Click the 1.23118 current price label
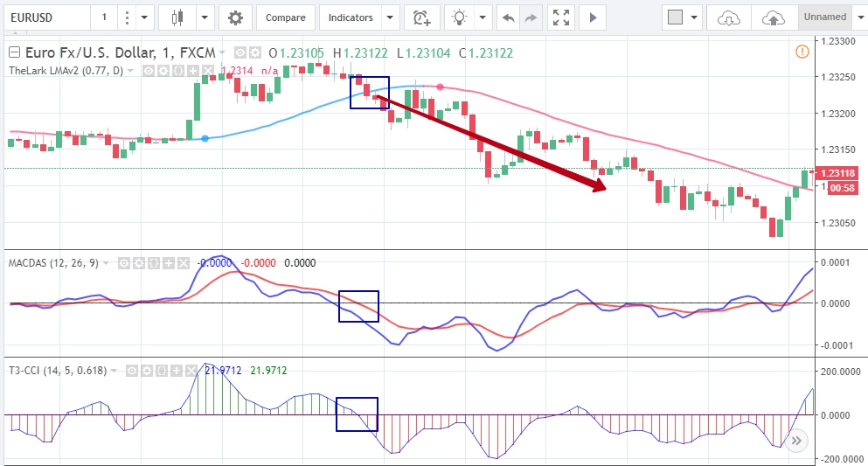The height and width of the screenshot is (466, 868). (837, 173)
